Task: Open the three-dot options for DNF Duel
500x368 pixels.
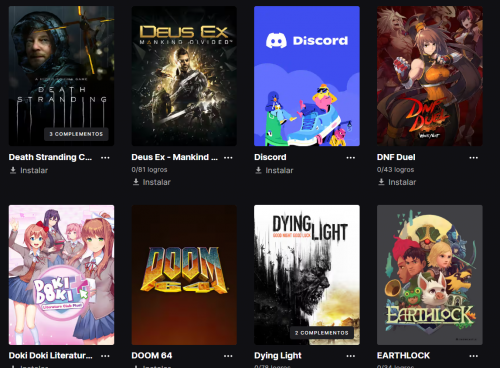Action: point(473,157)
